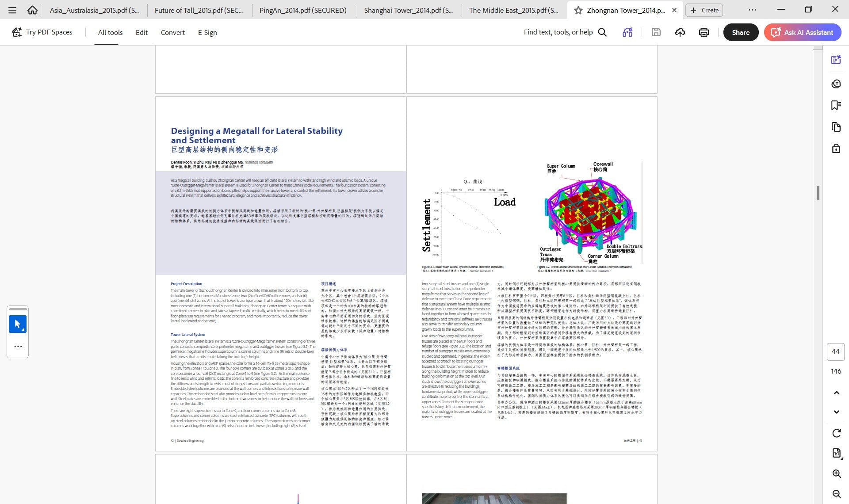The height and width of the screenshot is (504, 849).
Task: Go to previous page chevron
Action: point(836,393)
